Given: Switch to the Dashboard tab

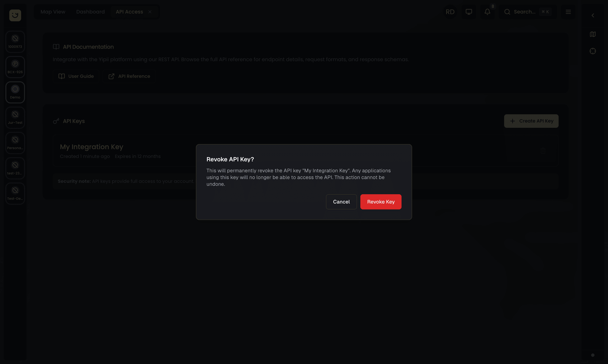Looking at the screenshot, I should click(90, 12).
